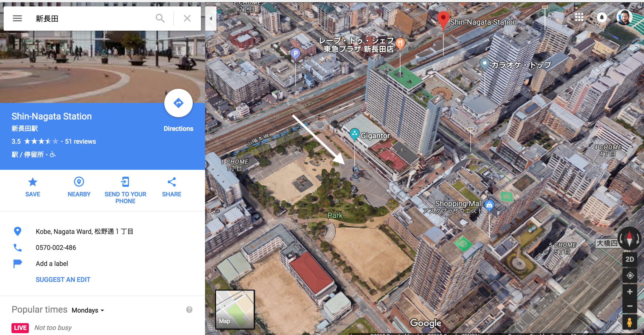This screenshot has height=335, width=644.
Task: Click phone number 0570-002-486
Action: tap(56, 247)
